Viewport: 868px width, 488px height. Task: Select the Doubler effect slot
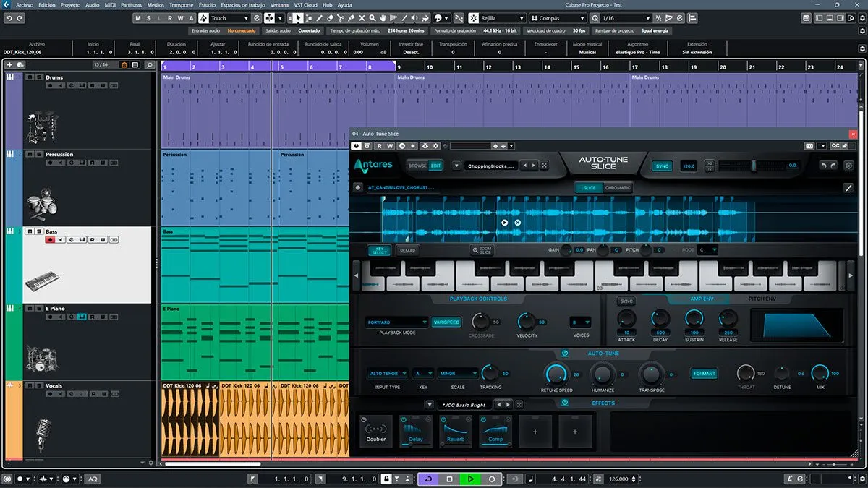point(376,431)
